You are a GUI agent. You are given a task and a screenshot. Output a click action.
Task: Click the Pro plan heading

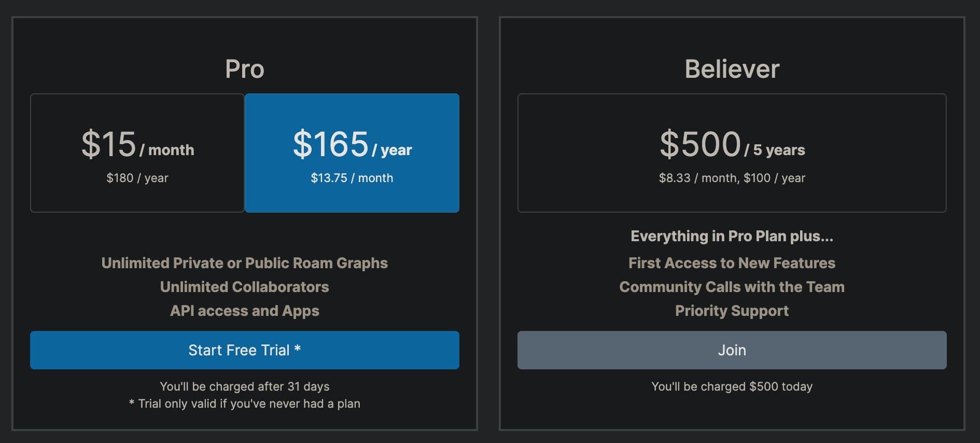(x=244, y=69)
